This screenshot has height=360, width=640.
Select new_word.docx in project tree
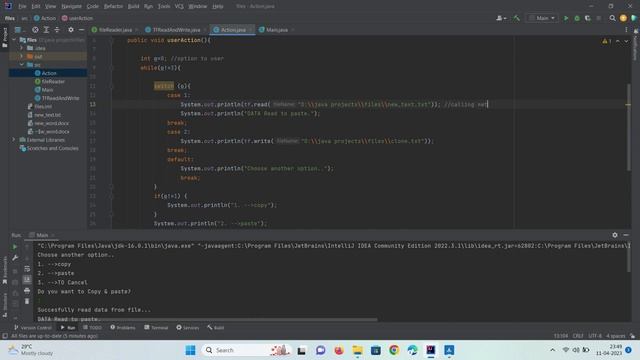click(51, 123)
